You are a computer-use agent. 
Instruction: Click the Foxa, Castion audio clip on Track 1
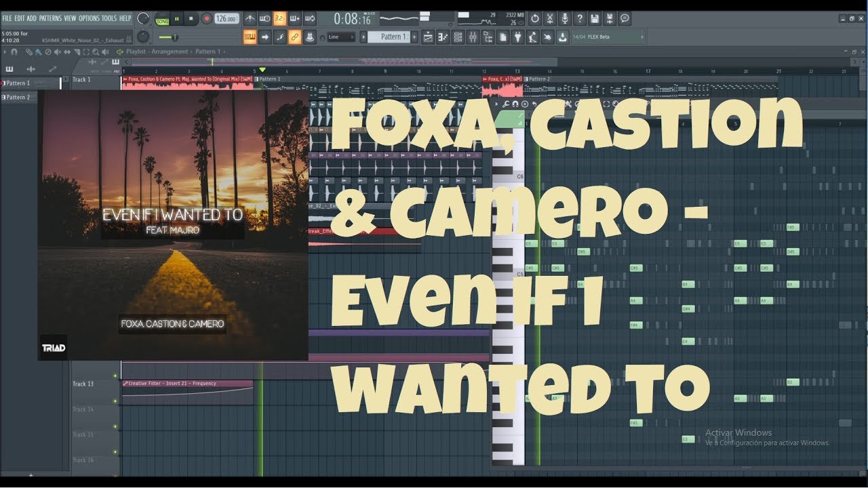click(x=189, y=83)
